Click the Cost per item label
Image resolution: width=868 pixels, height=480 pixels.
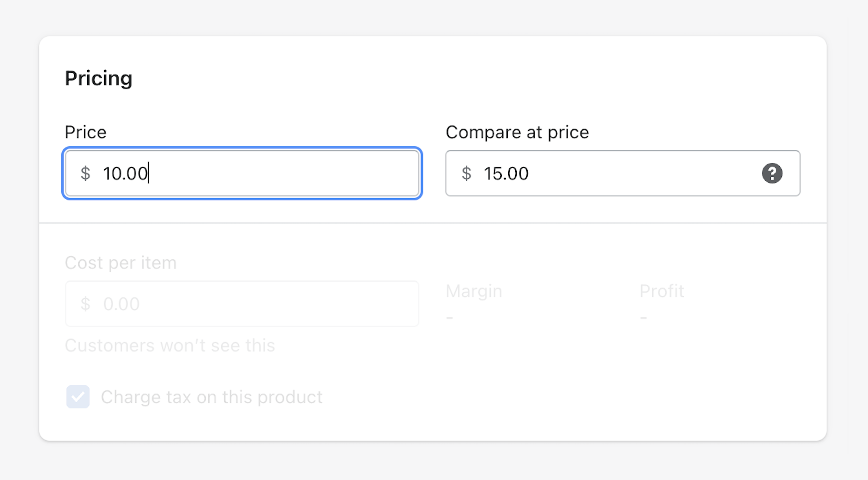point(121,262)
